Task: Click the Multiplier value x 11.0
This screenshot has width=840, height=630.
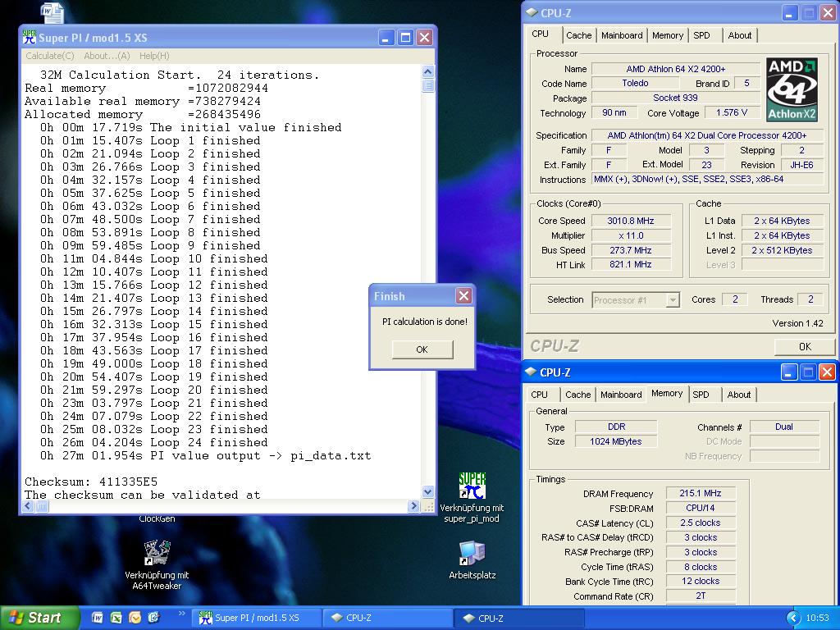Action: click(x=631, y=235)
